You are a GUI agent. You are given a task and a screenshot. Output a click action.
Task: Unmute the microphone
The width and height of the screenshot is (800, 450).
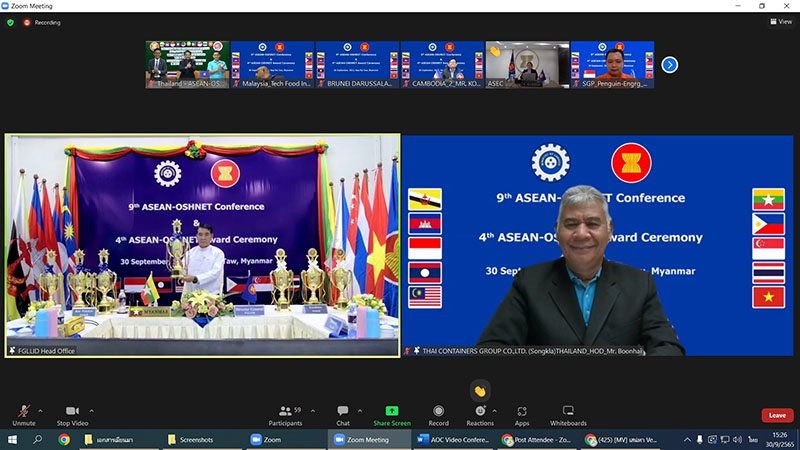[24, 414]
